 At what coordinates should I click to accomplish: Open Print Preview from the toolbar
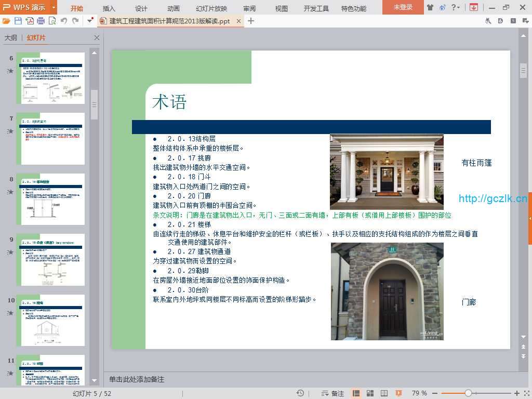(x=52, y=21)
